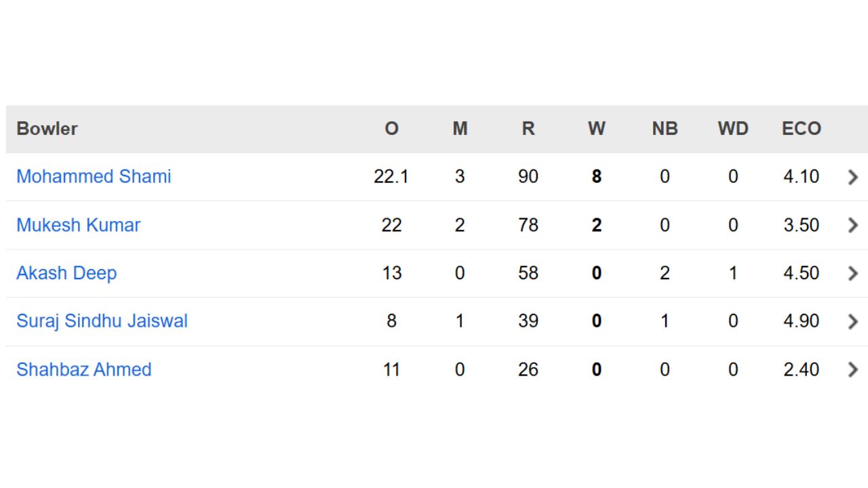Click the Runs column header
Viewport: 868px width, 488px height.
(x=528, y=129)
